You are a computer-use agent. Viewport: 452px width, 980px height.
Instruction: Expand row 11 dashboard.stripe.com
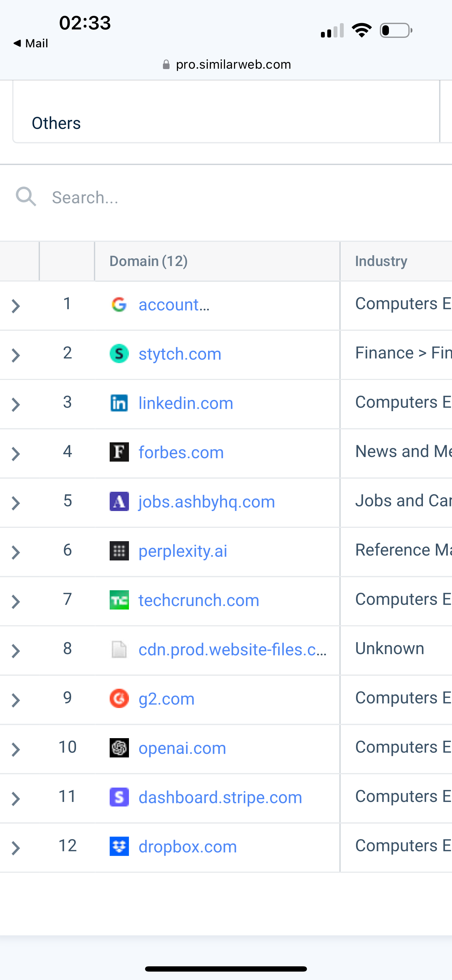16,799
